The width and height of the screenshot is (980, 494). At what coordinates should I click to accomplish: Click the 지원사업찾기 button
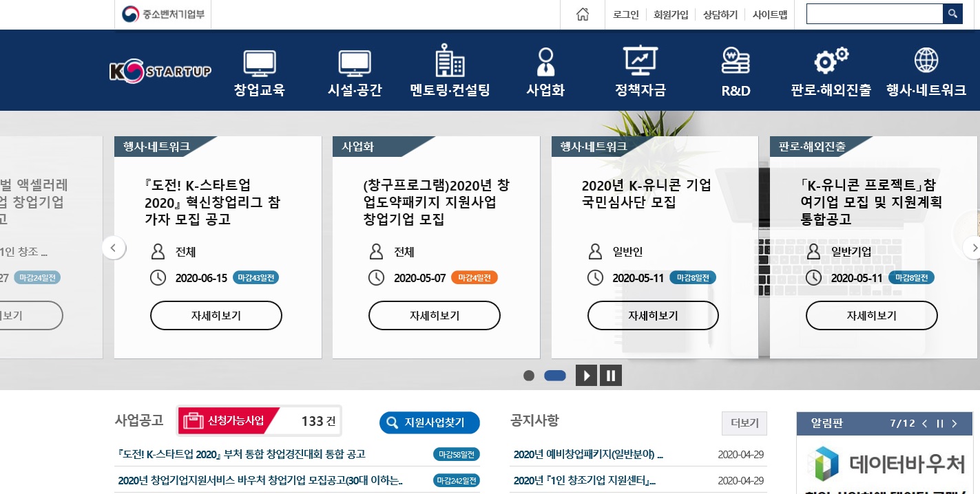[430, 422]
